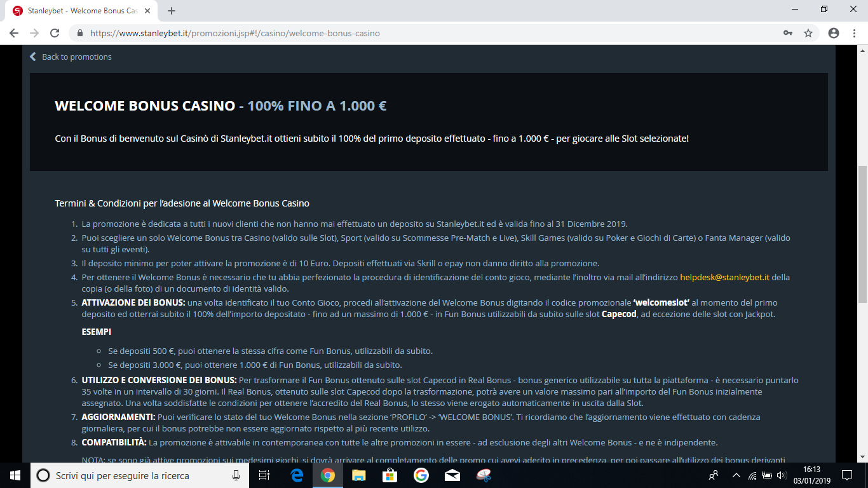The height and width of the screenshot is (488, 868).
Task: Show hidden system tray icons
Action: tap(736, 475)
